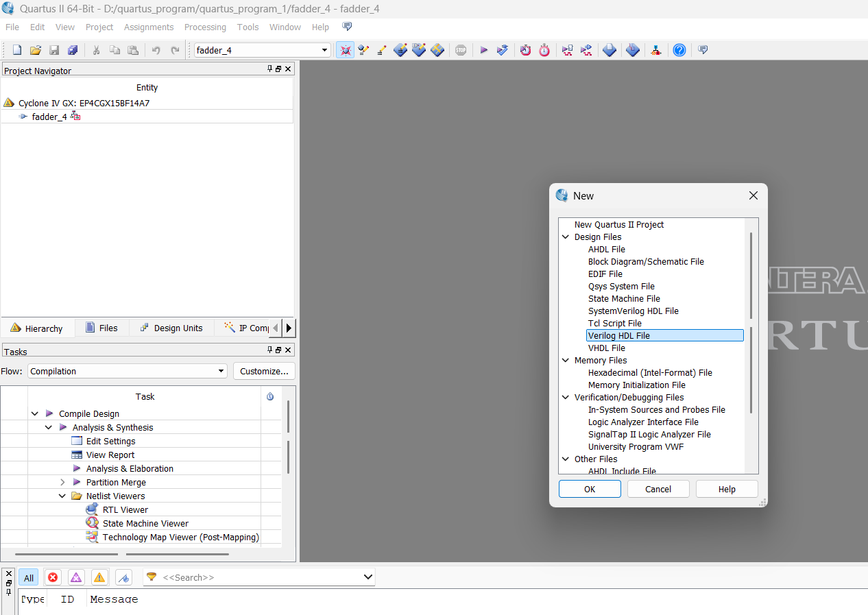The width and height of the screenshot is (868, 615).
Task: Open the fadder_4 project dropdown in toolbar
Action: point(325,50)
